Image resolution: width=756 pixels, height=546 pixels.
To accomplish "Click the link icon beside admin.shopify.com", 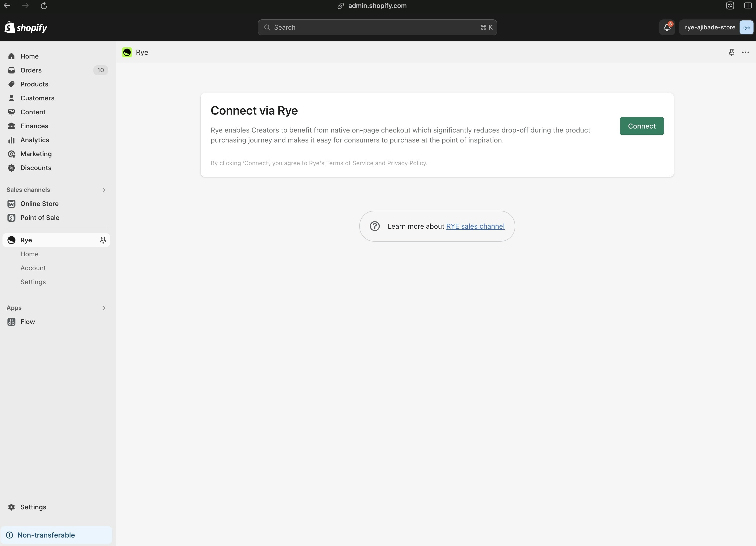I will coord(340,6).
